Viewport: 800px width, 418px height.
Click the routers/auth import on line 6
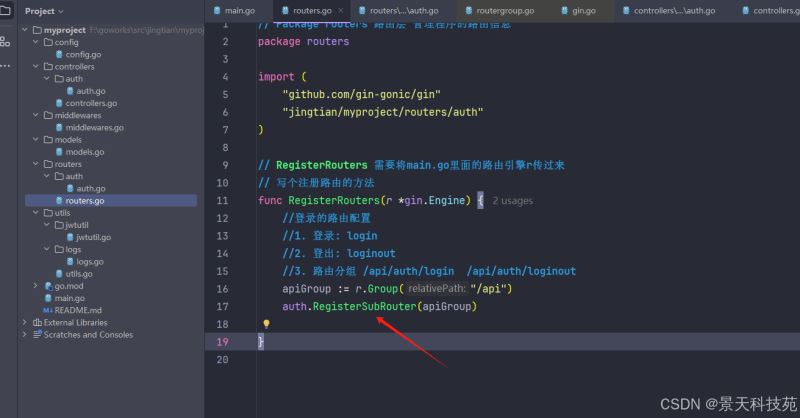pyautogui.click(x=383, y=112)
